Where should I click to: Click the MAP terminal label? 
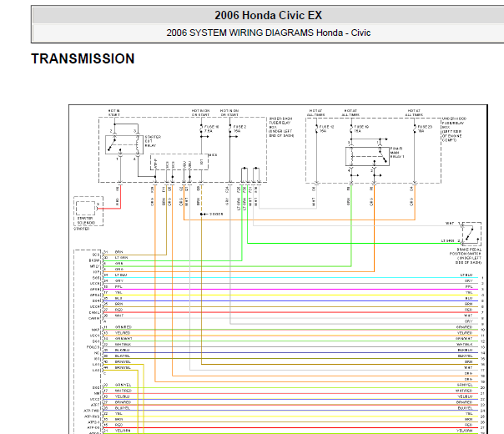(x=96, y=330)
